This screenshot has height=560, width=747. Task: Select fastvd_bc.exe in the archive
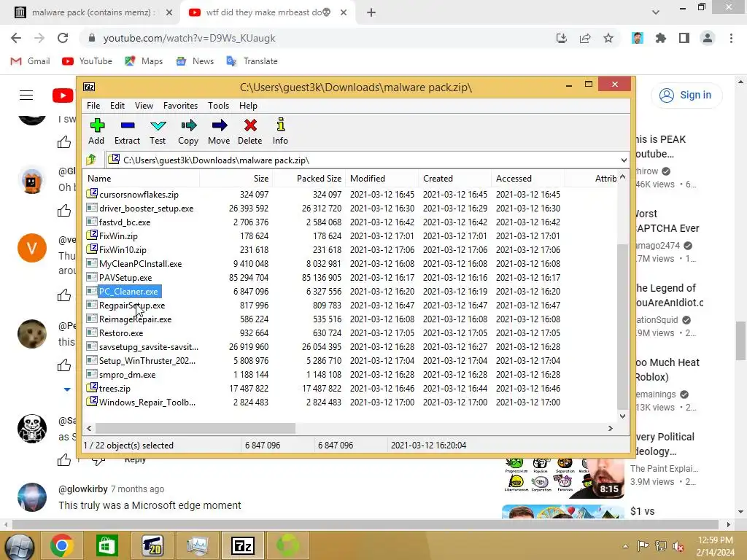(x=124, y=222)
